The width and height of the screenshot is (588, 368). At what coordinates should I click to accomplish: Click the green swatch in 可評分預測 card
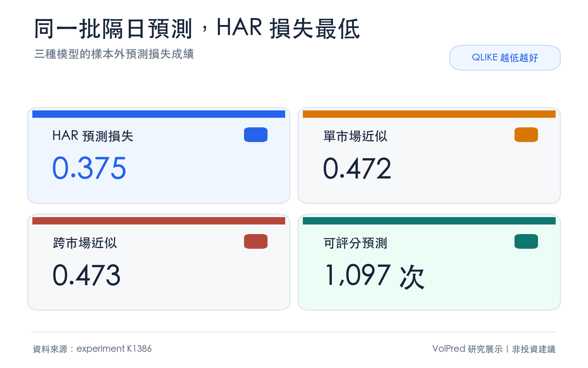pyautogui.click(x=526, y=241)
